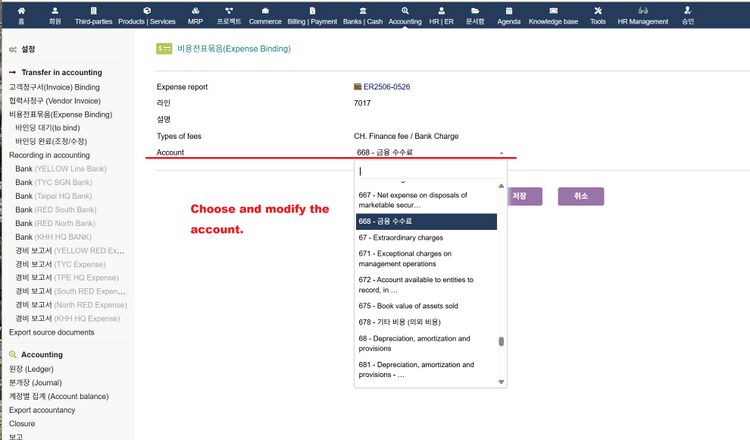Select option 67 - Extraordinary charges
750x440 pixels.
click(x=400, y=239)
